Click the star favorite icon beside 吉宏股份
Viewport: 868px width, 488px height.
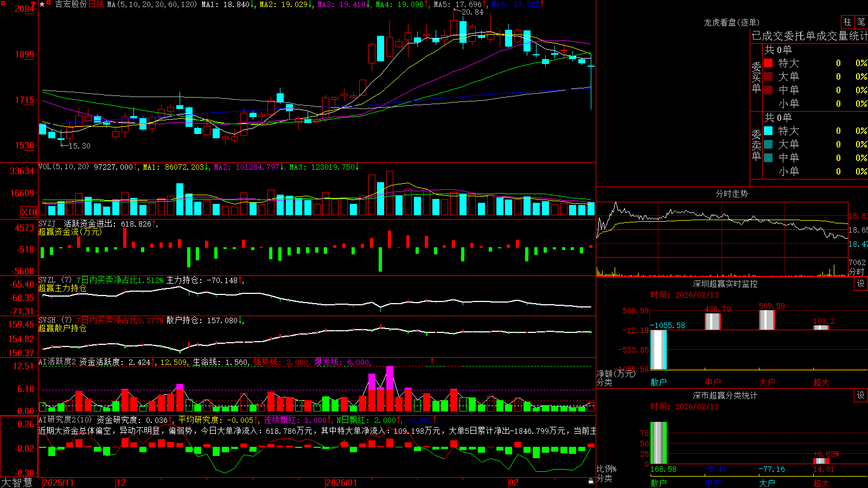pyautogui.click(x=42, y=4)
